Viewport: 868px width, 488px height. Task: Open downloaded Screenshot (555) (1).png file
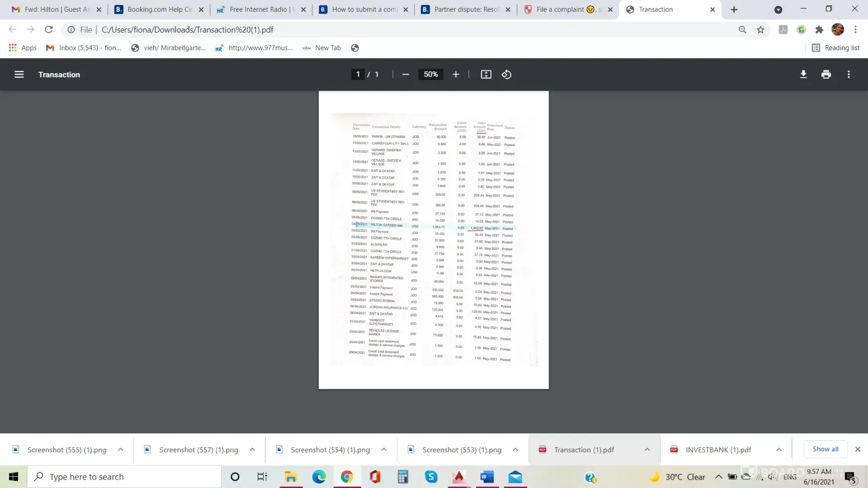tap(67, 449)
